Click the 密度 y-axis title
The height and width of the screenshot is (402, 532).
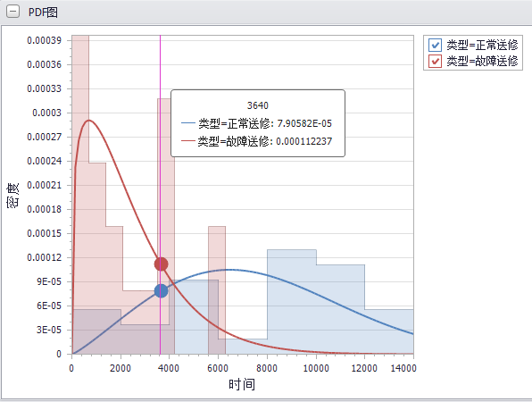(x=12, y=196)
